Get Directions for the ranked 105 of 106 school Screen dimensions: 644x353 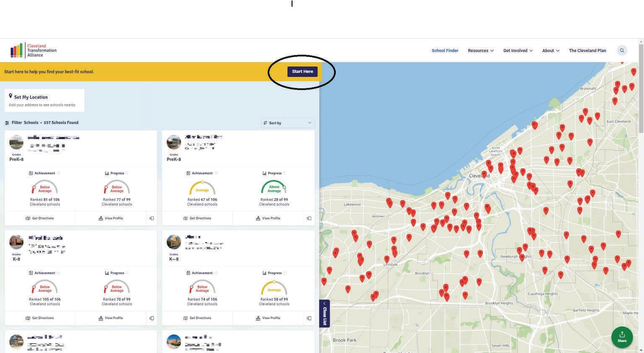[40, 318]
